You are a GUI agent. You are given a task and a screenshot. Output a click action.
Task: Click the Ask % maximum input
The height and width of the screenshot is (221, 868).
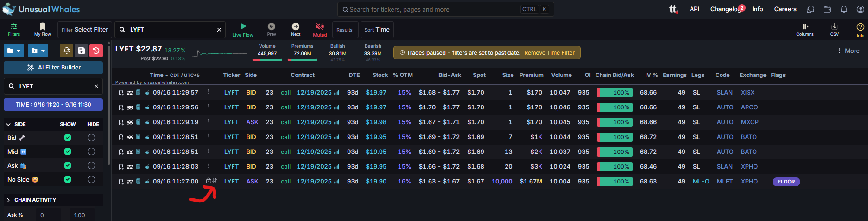[82, 215]
